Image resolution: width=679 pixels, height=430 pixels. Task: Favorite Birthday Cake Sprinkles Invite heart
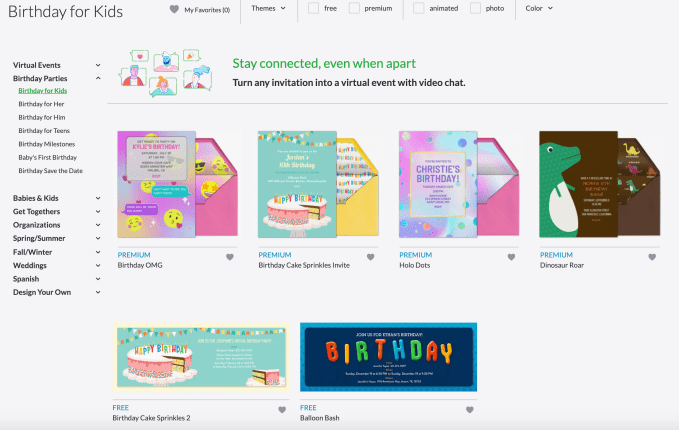pos(371,257)
